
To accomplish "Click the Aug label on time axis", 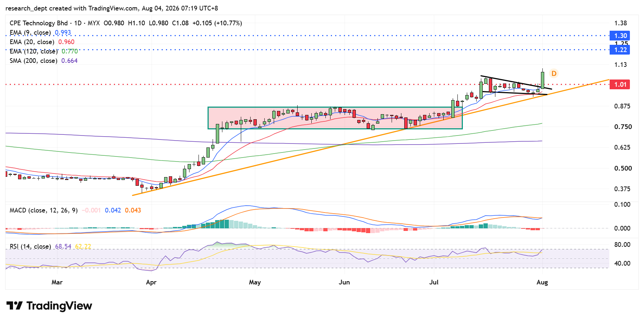I will pyautogui.click(x=542, y=282).
